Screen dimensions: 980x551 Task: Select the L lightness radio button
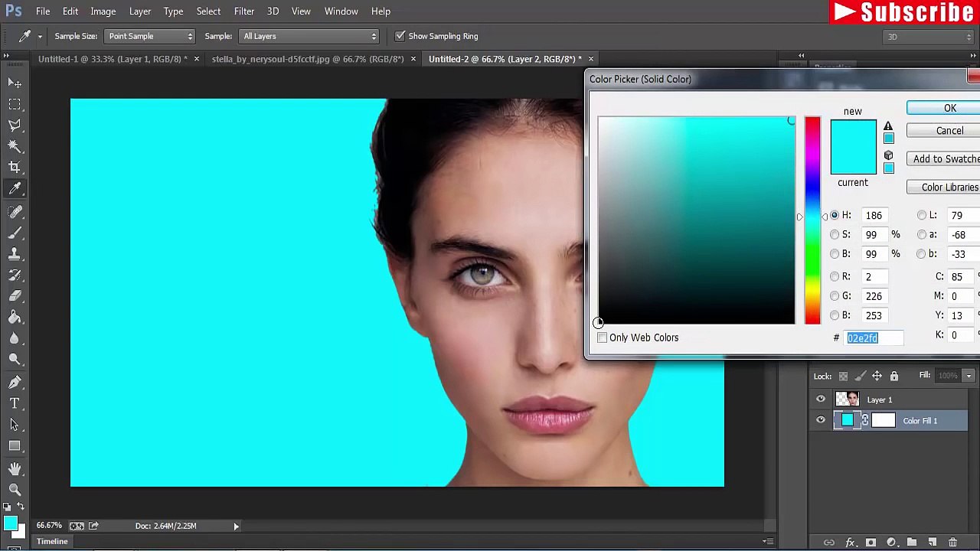922,215
